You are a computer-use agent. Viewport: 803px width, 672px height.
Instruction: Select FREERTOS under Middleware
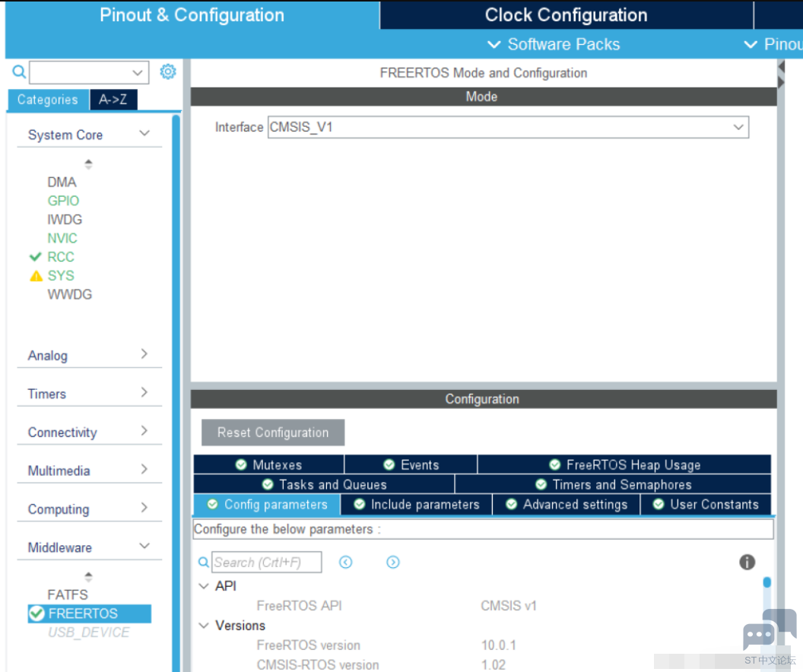[90, 613]
